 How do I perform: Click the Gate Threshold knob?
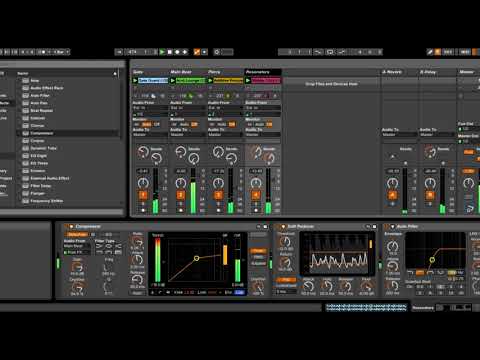285,242
